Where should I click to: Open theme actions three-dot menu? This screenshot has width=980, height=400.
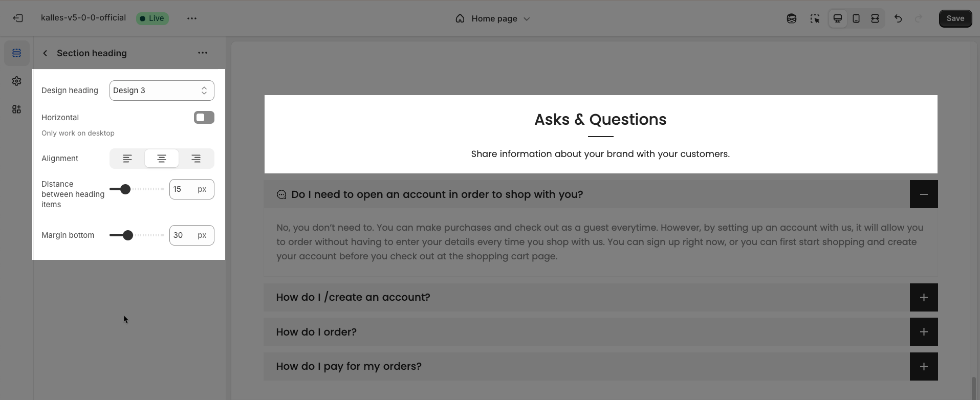coord(192,18)
